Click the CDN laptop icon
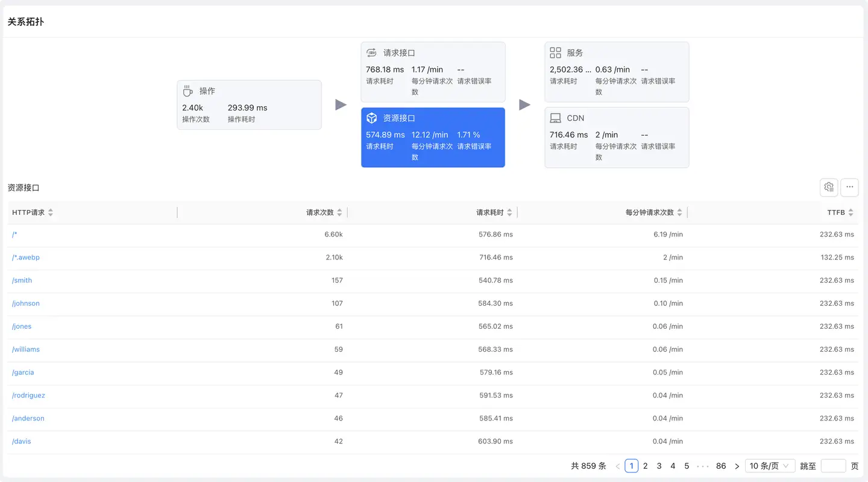Viewport: 868px width, 482px height. click(x=555, y=118)
